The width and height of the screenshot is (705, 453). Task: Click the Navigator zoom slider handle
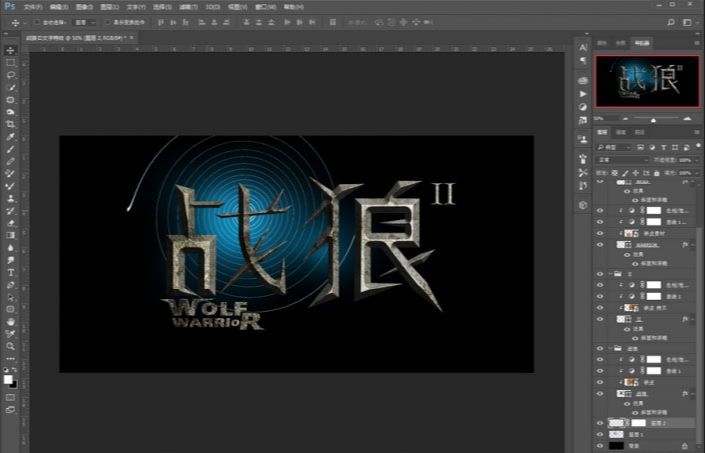653,120
